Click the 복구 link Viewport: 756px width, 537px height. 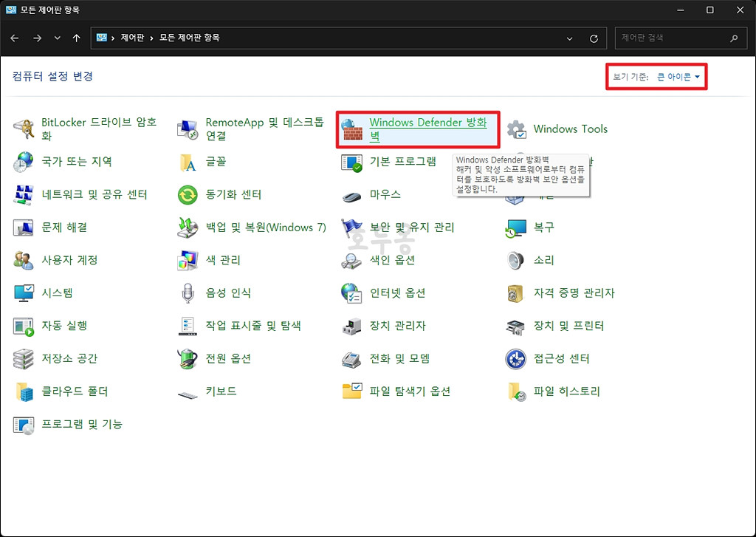pyautogui.click(x=544, y=228)
